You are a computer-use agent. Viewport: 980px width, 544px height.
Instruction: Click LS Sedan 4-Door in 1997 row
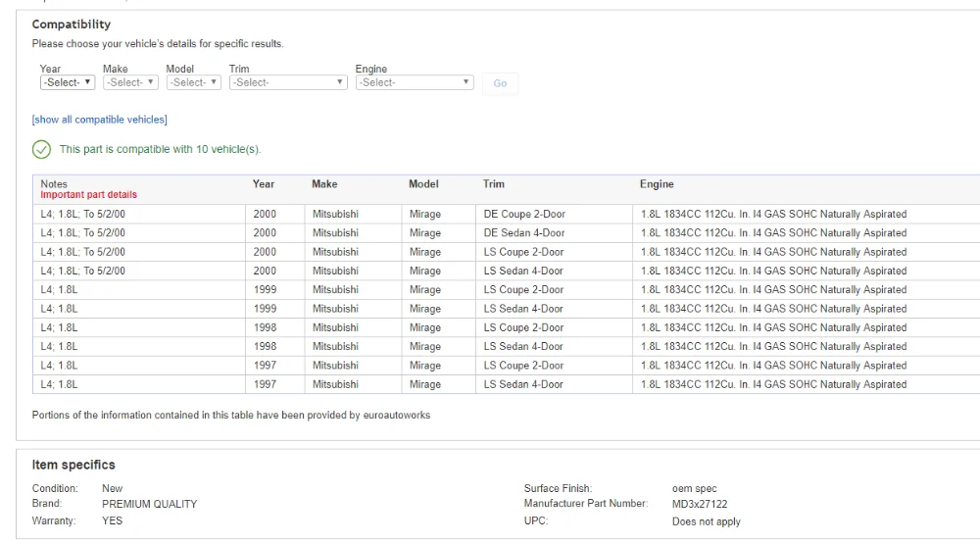point(523,384)
